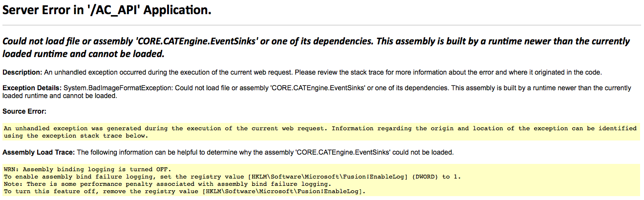Click the bold 'Exception Details:' label
This screenshot has height=200, width=644.
[x=32, y=88]
